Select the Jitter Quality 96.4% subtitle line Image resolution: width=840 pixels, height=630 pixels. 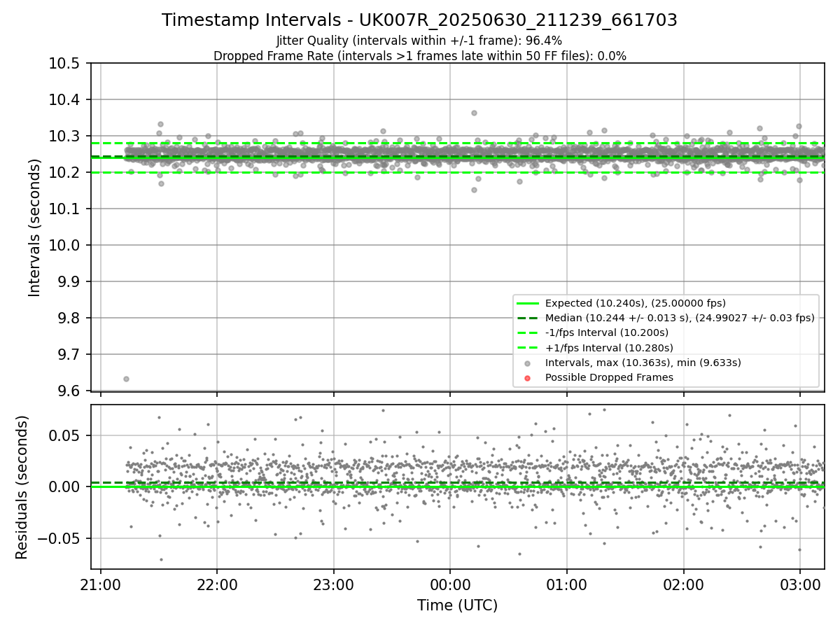click(419, 41)
